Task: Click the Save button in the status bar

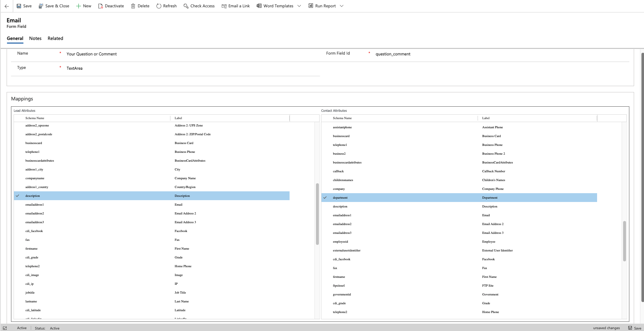Action: point(635,328)
